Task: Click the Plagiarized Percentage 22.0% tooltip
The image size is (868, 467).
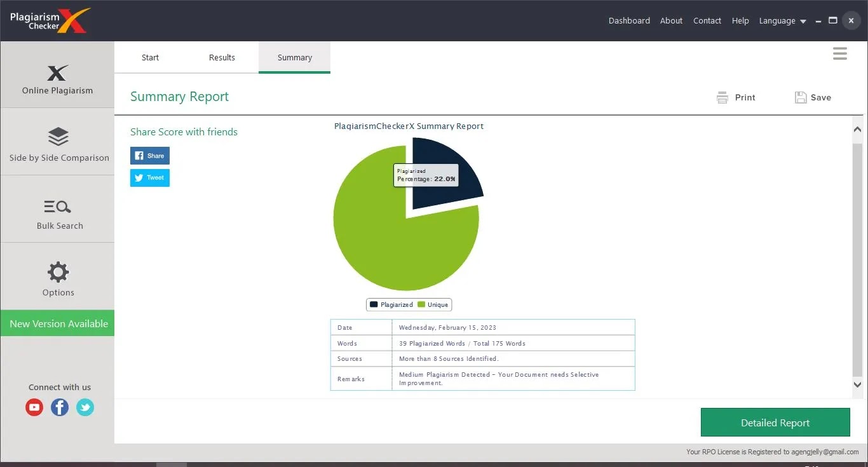Action: pyautogui.click(x=426, y=175)
